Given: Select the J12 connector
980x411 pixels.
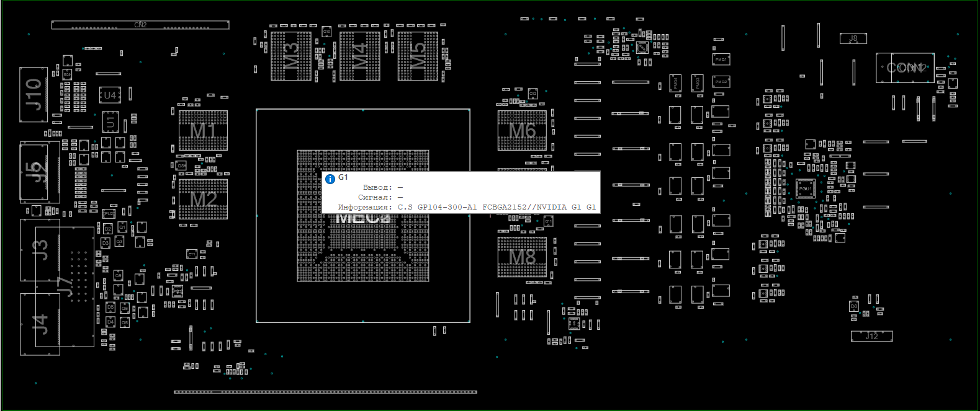Looking at the screenshot, I should coord(871,336).
